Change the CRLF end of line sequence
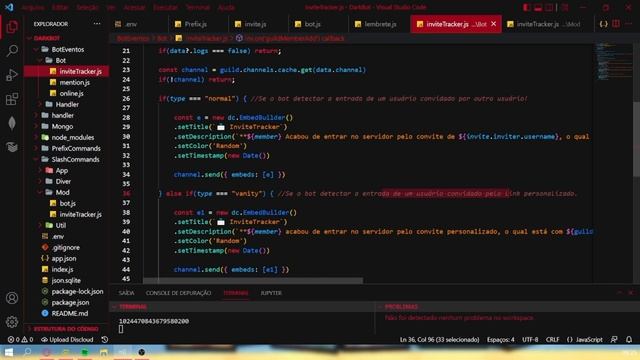The height and width of the screenshot is (360, 640). click(552, 340)
